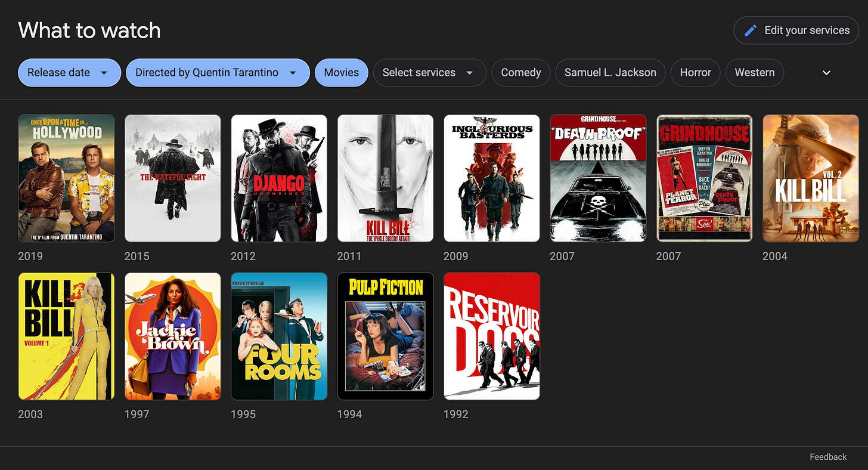
Task: Click the 2015 year label
Action: tap(137, 256)
